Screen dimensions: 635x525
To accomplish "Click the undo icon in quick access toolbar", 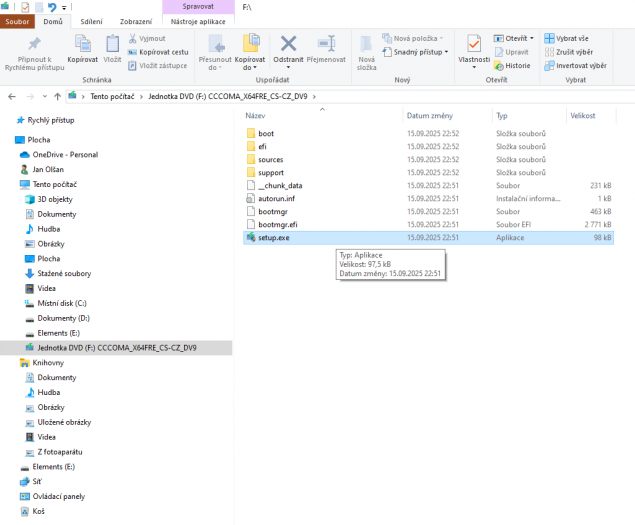I will (x=52, y=7).
